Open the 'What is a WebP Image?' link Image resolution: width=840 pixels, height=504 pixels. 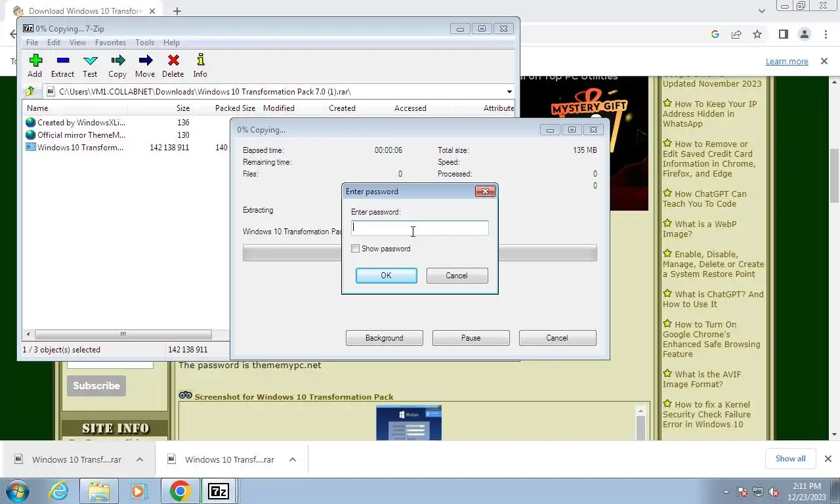pos(700,229)
